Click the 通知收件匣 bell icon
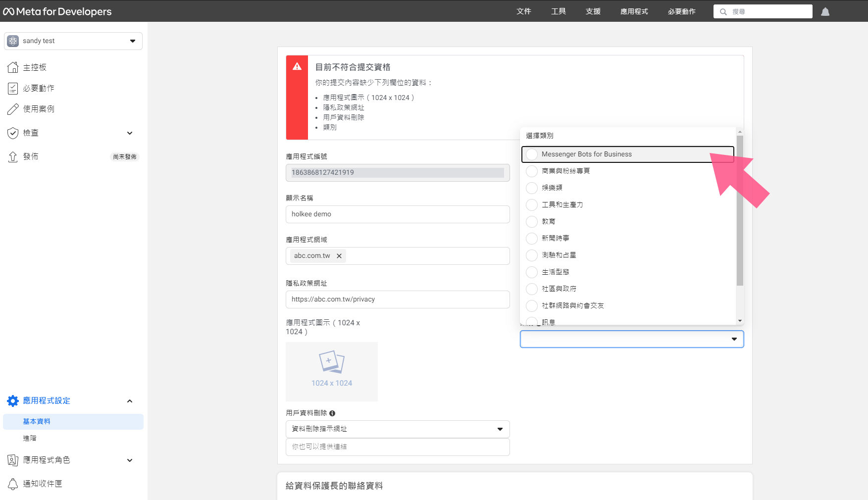Viewport: 868px width, 500px height. tap(13, 484)
